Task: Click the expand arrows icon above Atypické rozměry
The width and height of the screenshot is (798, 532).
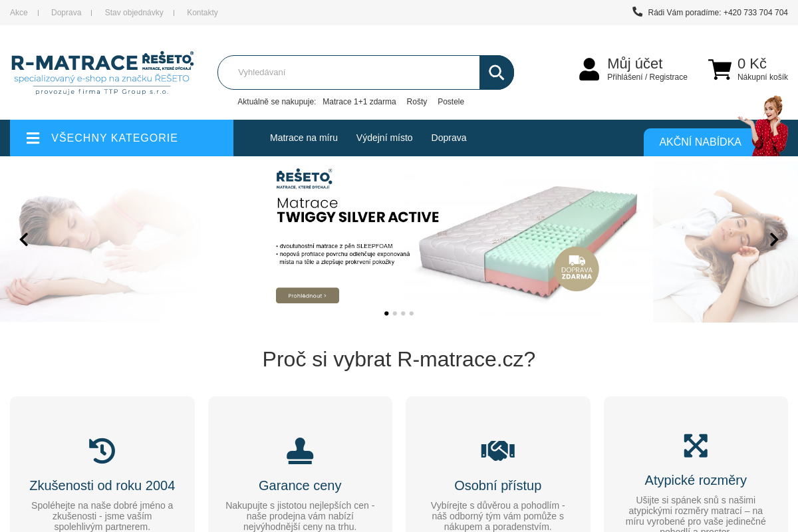Action: pos(696,446)
